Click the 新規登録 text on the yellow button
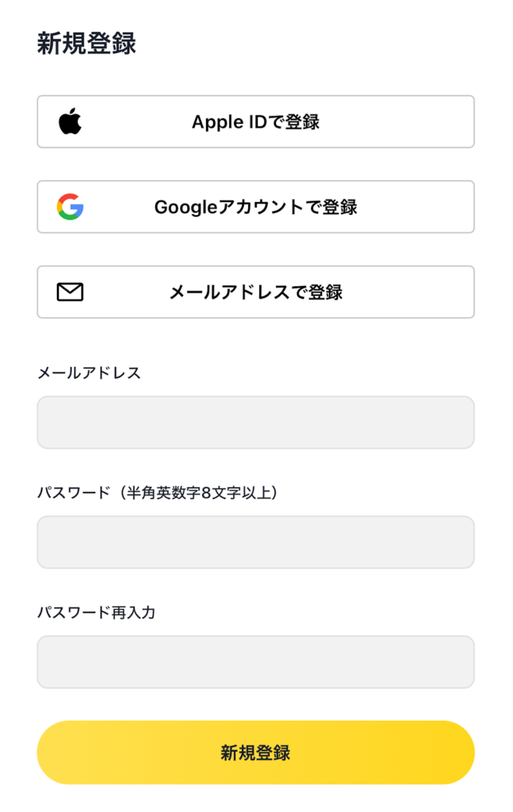 pos(255,753)
